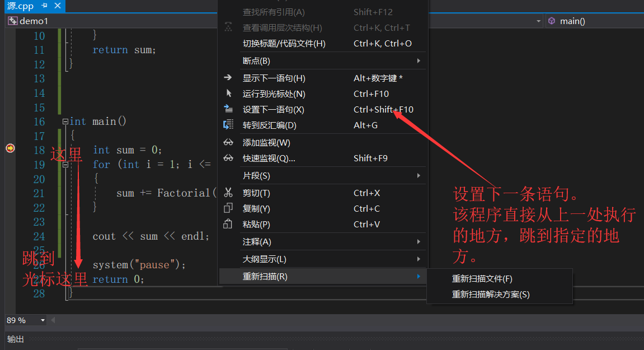The image size is (644, 350).
Task: Click line number 21 in the gutter
Action: [x=39, y=193]
